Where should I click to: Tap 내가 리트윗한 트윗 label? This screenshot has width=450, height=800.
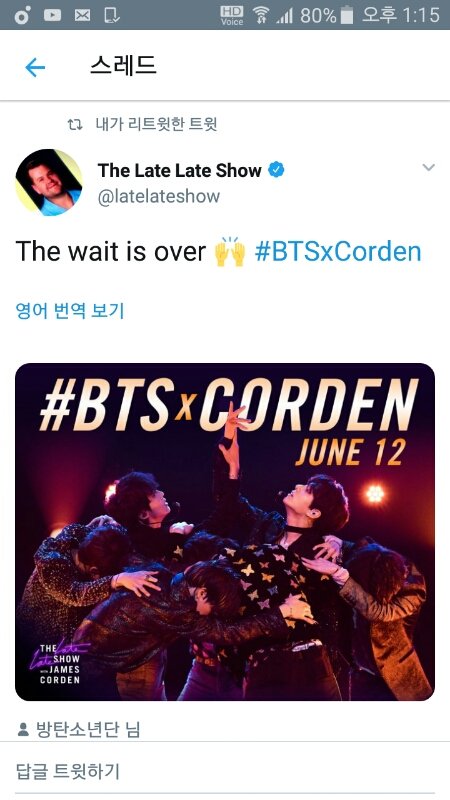pos(156,124)
